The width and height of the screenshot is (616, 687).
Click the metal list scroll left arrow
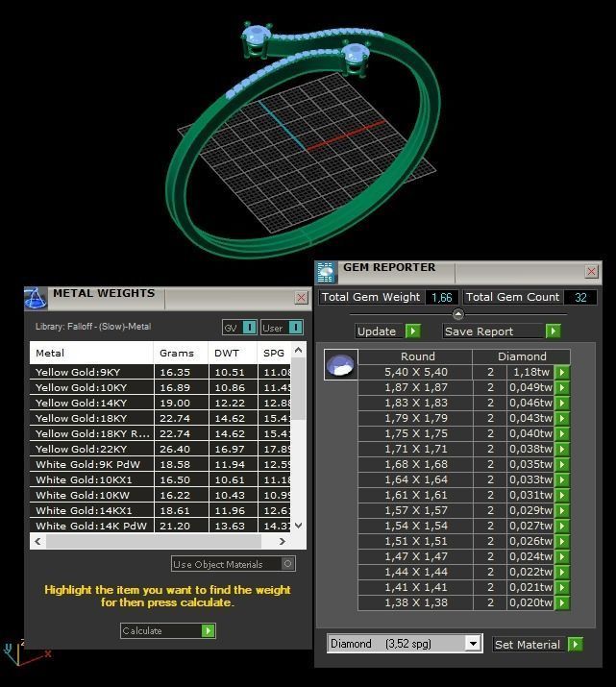tap(38, 542)
